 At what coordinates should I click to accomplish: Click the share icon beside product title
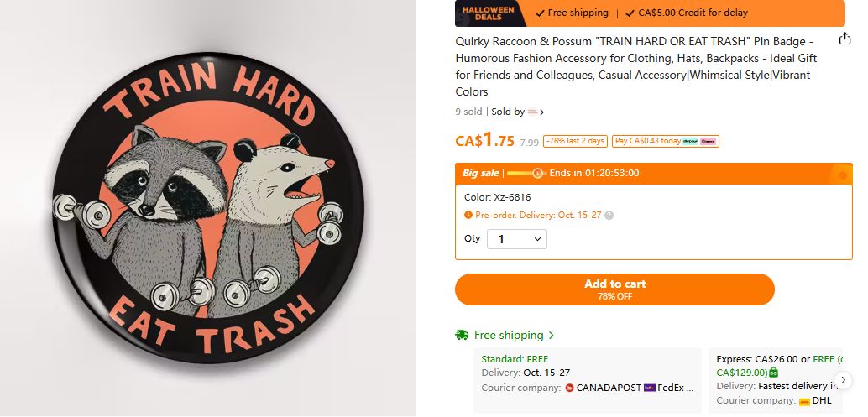(844, 39)
